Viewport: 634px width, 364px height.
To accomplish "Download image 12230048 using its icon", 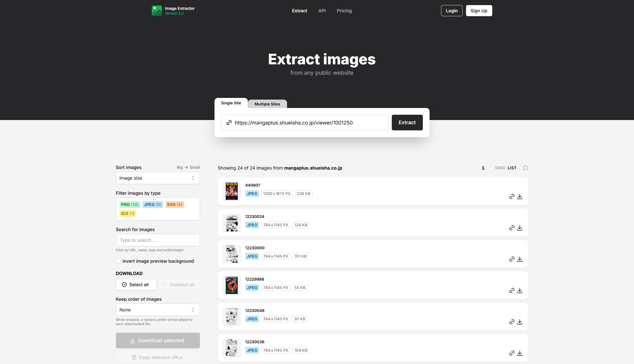I will pos(520,322).
